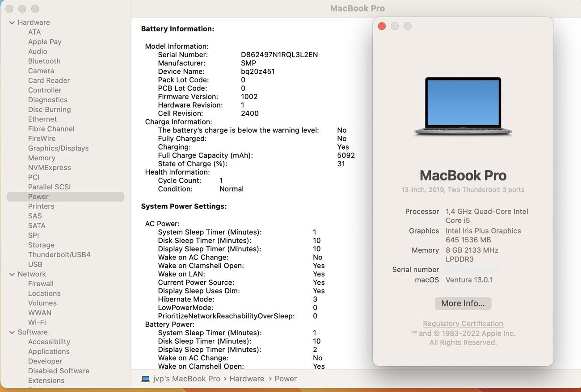Click the MacBook Pro window title
Viewport: 581px width, 392px height.
click(358, 8)
